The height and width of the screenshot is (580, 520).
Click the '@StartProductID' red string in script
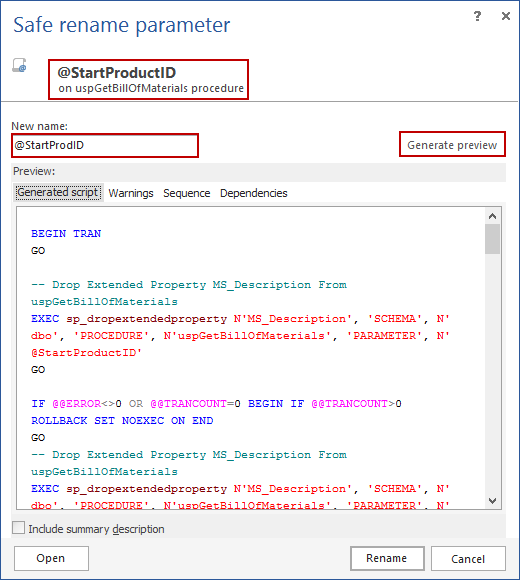(x=86, y=353)
